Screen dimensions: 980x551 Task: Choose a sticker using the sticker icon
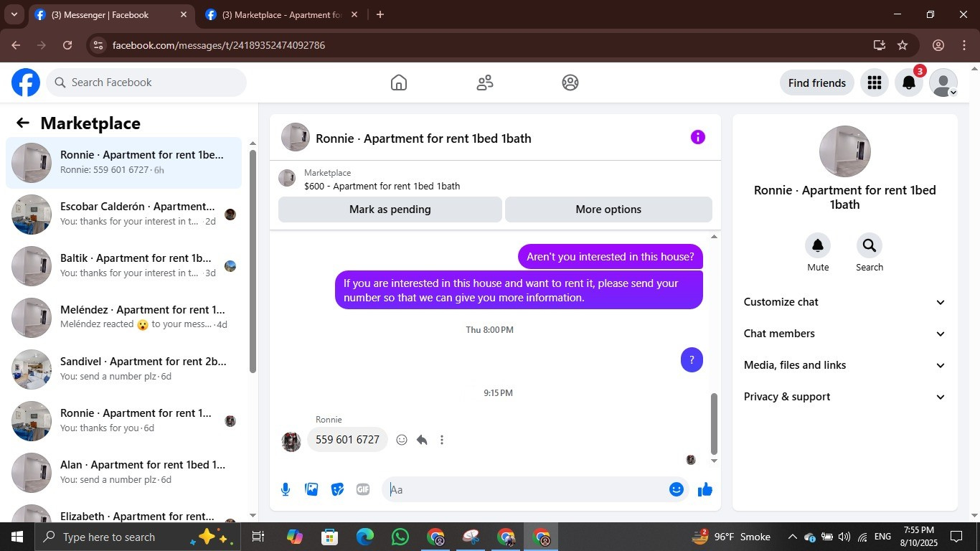pos(337,489)
